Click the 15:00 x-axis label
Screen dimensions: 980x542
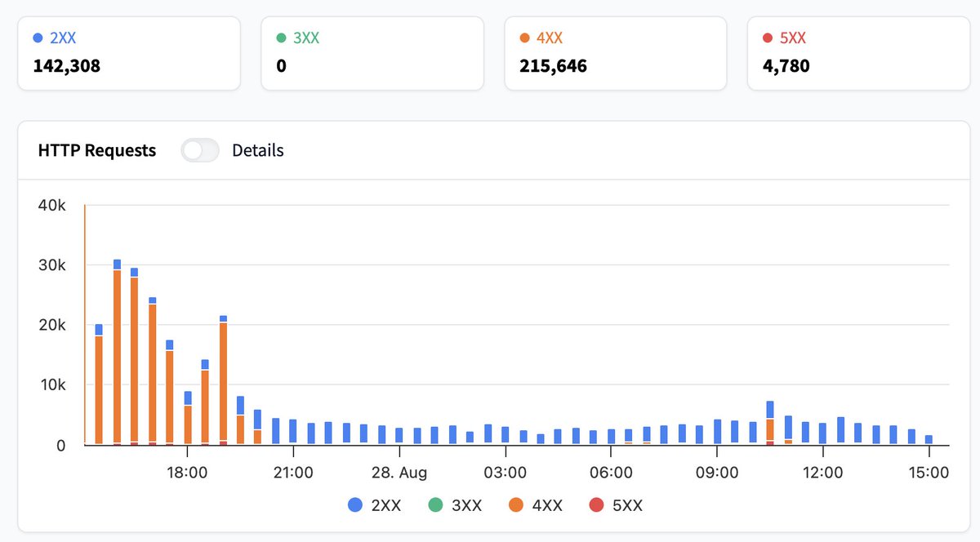929,473
